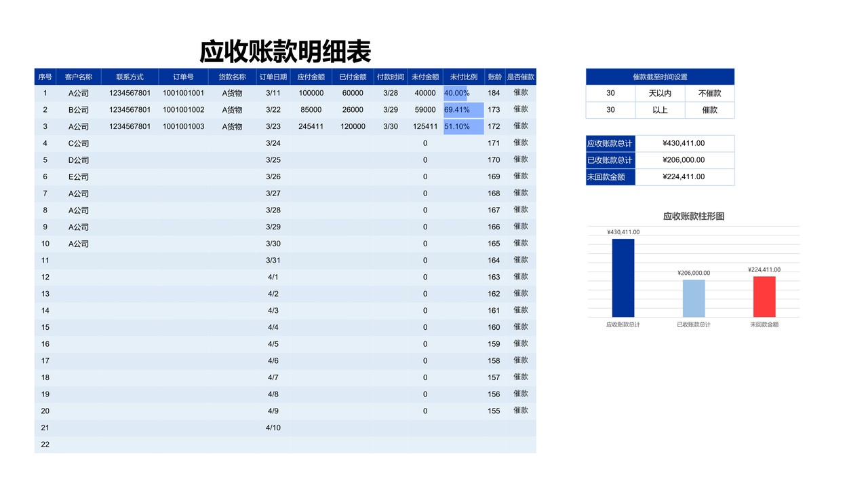The height and width of the screenshot is (490, 868).
Task: Select the A公司 cell in row 1
Action: click(x=77, y=93)
